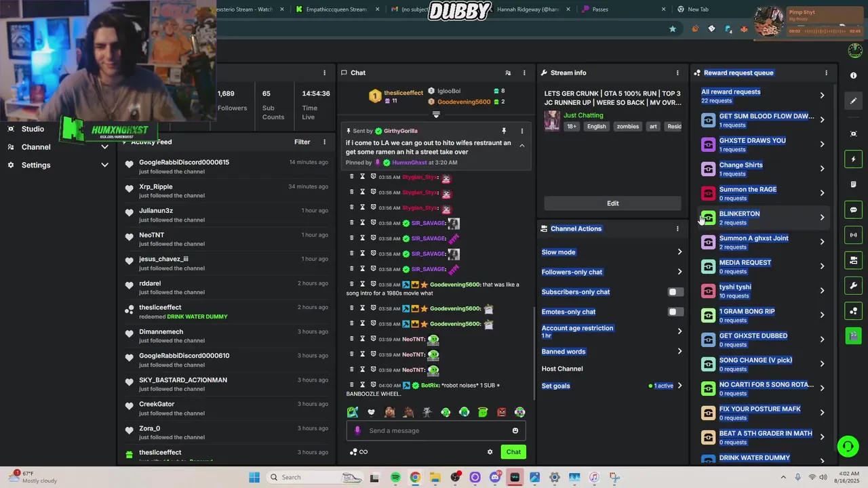The image size is (868, 488).
Task: Click the Windows taskbar Search box
Action: [x=314, y=477]
